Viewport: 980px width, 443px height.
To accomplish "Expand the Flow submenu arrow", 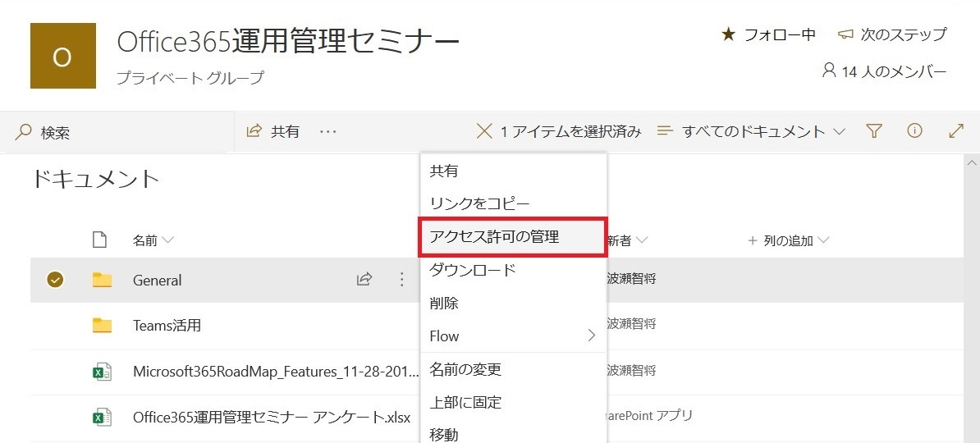I will click(x=591, y=336).
